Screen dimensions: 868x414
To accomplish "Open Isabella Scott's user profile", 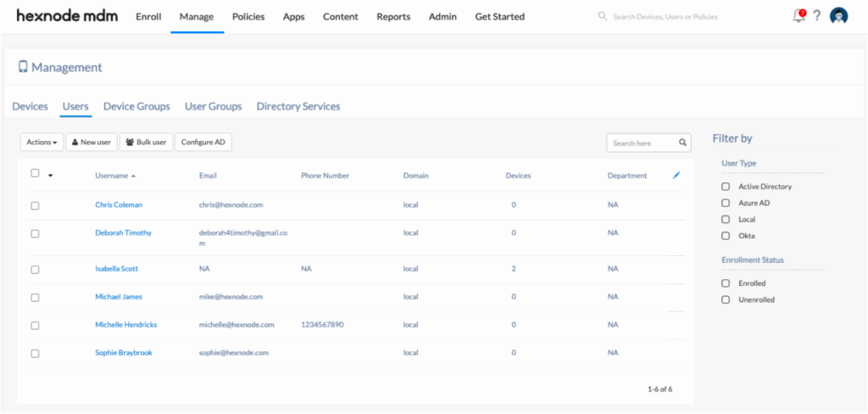I will click(x=116, y=269).
